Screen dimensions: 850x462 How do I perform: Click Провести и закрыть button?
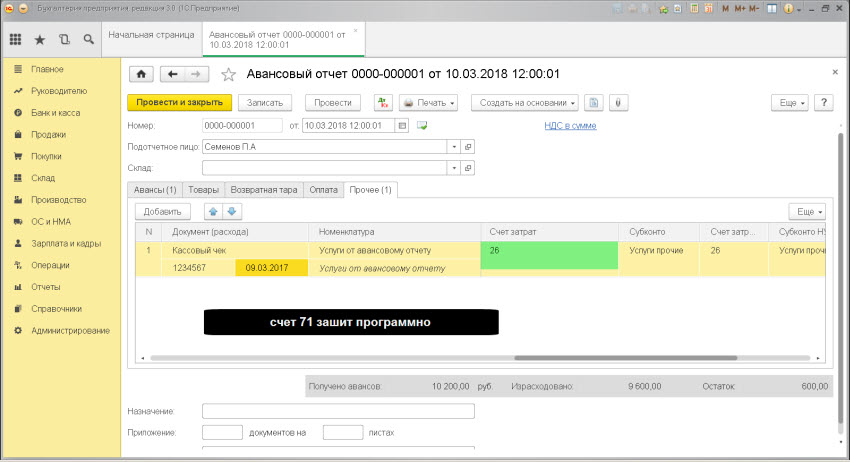[x=180, y=103]
